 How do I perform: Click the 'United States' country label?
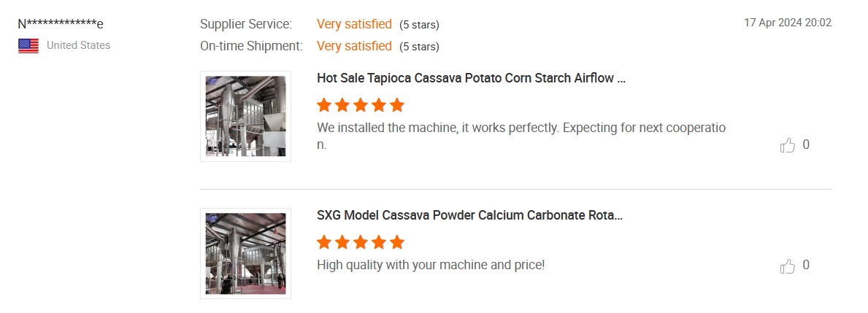(79, 45)
